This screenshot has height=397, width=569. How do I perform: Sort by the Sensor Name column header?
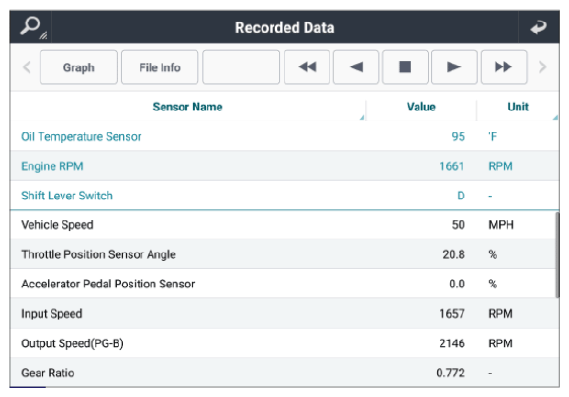coord(187,107)
